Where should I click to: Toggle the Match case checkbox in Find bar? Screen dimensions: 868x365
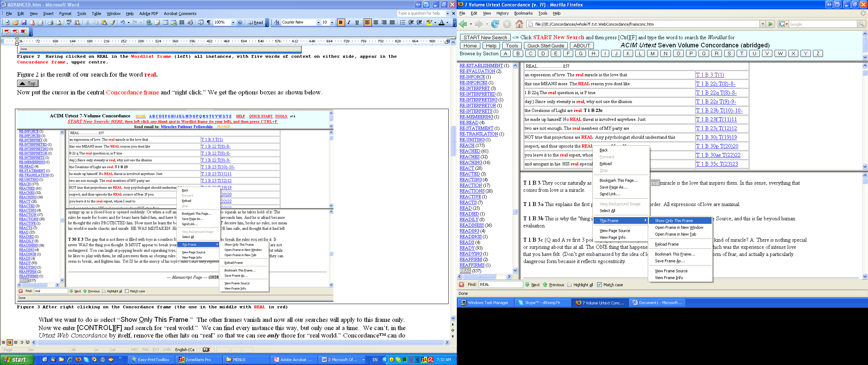(x=599, y=285)
